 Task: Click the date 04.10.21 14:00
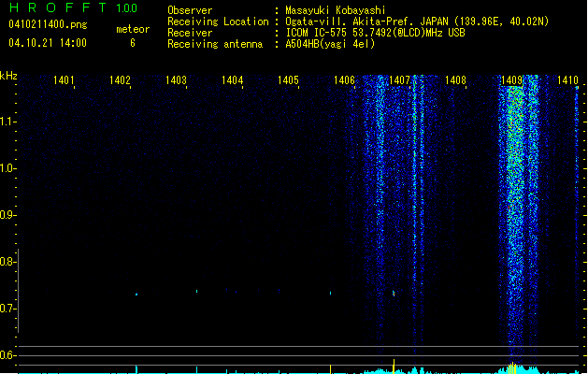click(x=48, y=43)
